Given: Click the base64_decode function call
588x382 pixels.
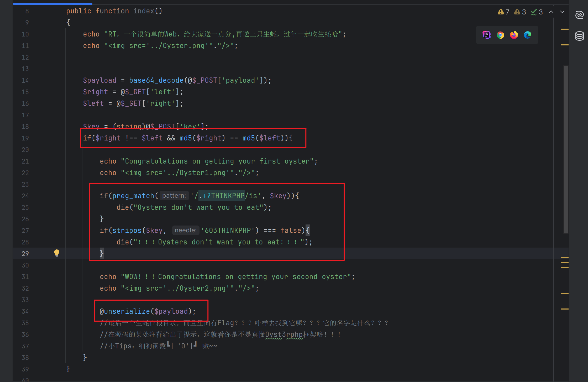Looking at the screenshot, I should click(156, 80).
